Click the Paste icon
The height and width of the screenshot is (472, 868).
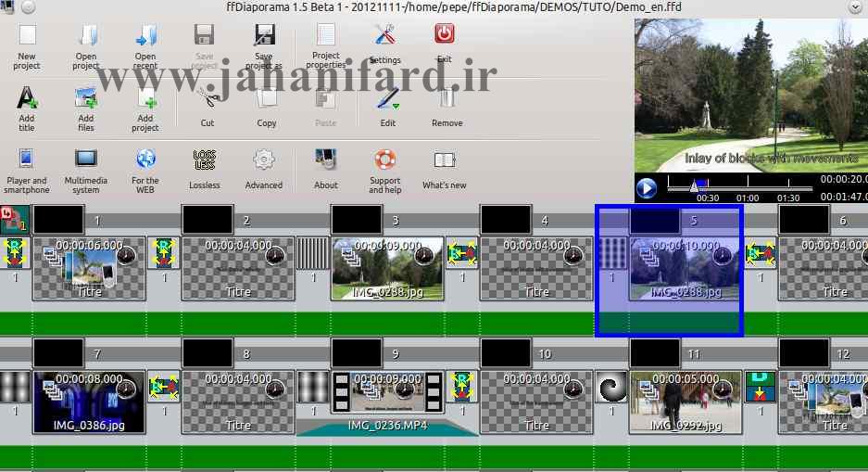325,98
